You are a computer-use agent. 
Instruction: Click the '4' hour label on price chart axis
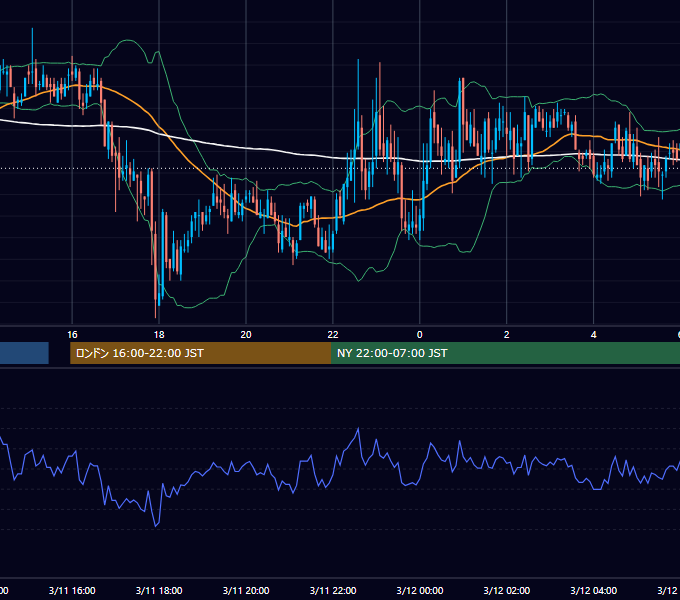coord(593,335)
